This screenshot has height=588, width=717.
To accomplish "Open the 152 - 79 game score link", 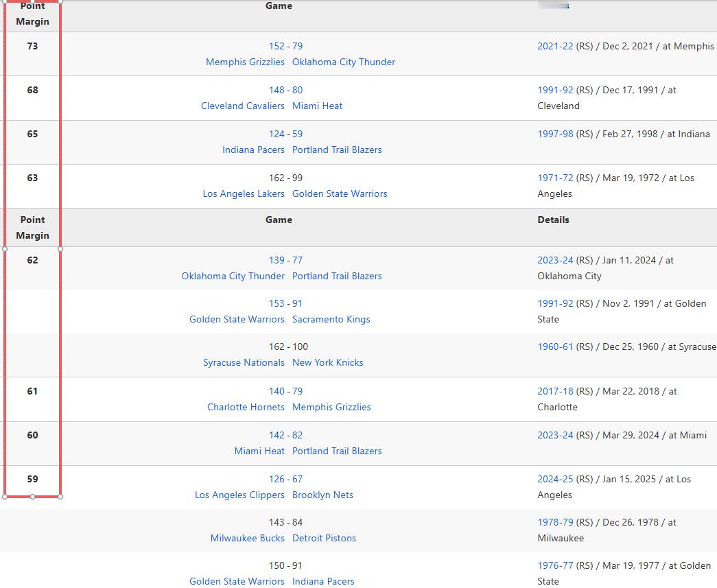I will (x=285, y=46).
